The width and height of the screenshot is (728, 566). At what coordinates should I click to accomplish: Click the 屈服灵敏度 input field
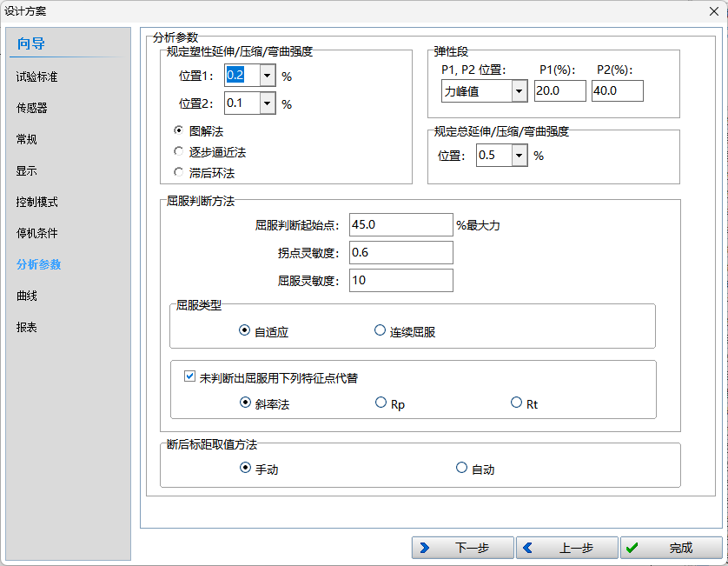tap(401, 280)
